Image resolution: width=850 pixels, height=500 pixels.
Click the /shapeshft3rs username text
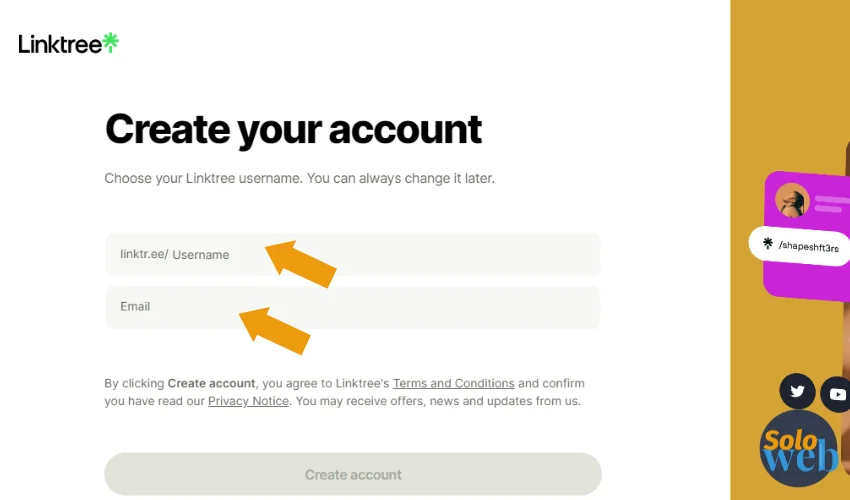[809, 247]
